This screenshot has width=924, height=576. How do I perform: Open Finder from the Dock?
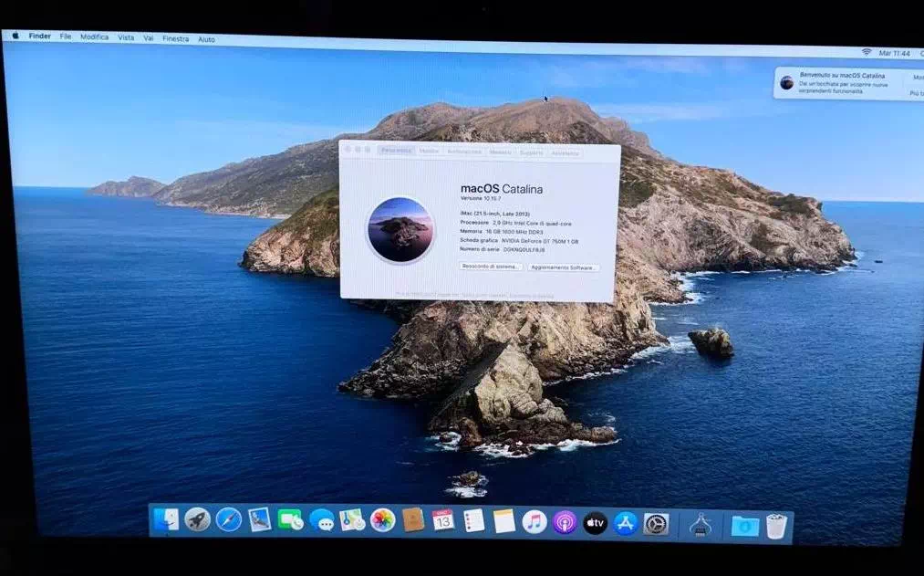click(166, 520)
